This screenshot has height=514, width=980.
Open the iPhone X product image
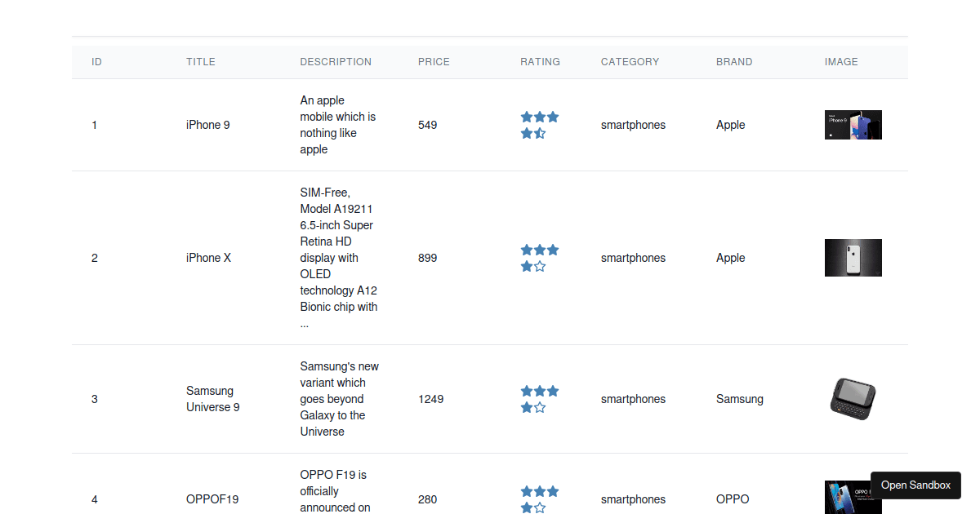(853, 257)
